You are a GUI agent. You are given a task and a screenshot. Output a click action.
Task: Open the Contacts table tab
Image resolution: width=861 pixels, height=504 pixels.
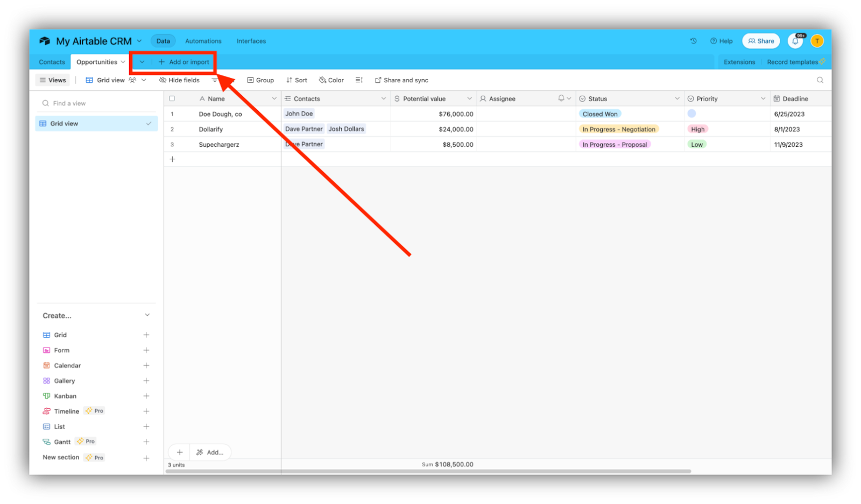click(x=52, y=62)
